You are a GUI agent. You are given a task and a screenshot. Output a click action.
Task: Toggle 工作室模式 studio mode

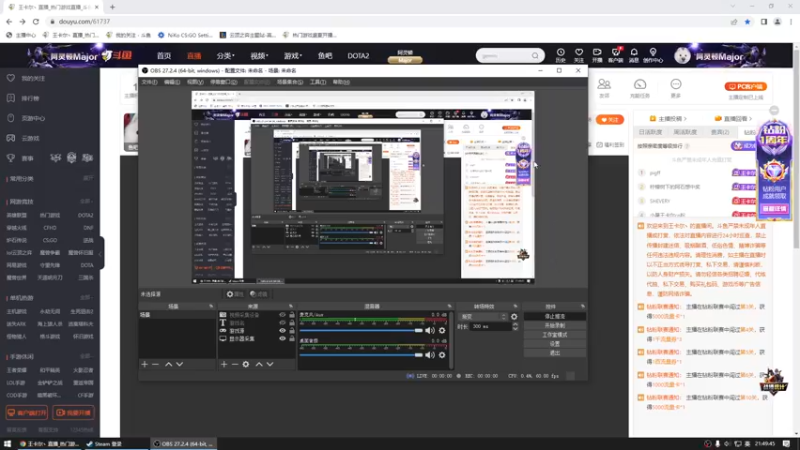[x=555, y=335]
